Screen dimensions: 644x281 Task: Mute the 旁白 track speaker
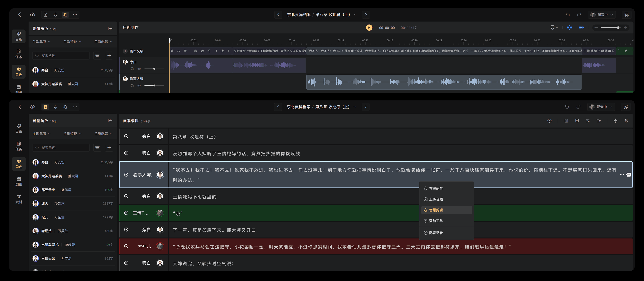139,69
